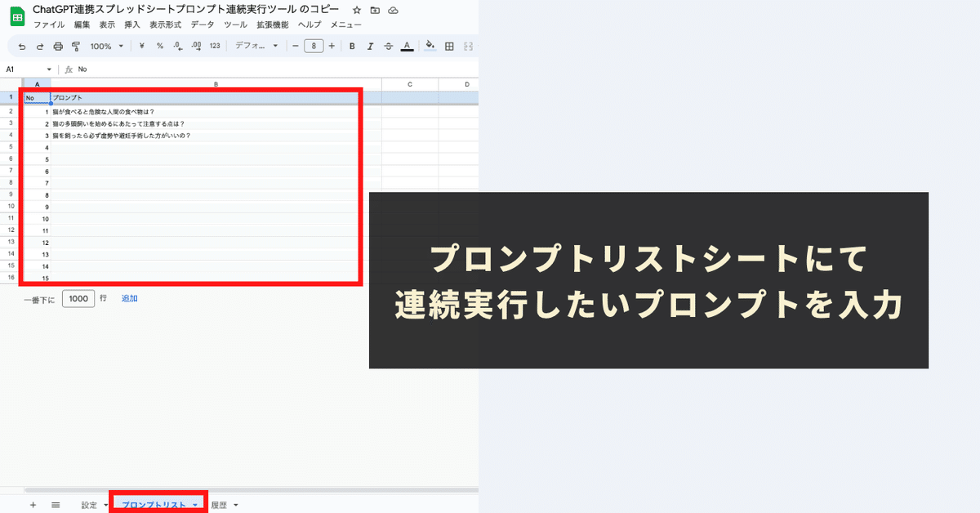Select column A header
The image size is (980, 513).
37,84
